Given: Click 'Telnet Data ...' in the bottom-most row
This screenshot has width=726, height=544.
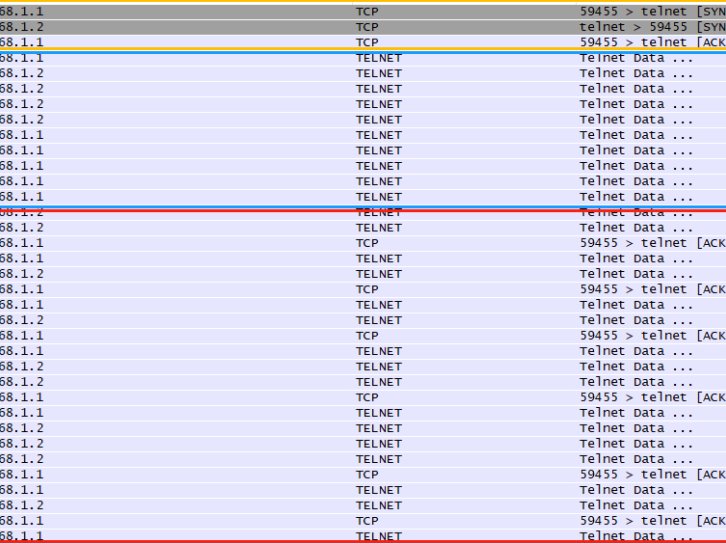Looking at the screenshot, I should point(636,536).
